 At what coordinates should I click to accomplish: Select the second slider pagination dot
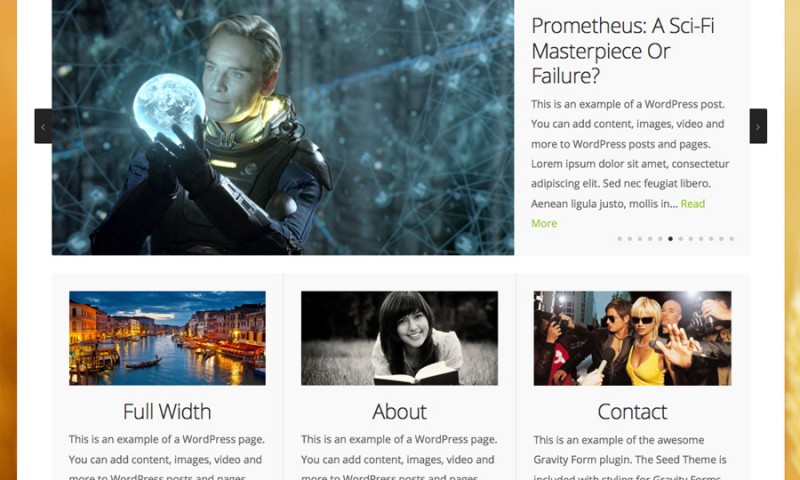click(x=630, y=239)
